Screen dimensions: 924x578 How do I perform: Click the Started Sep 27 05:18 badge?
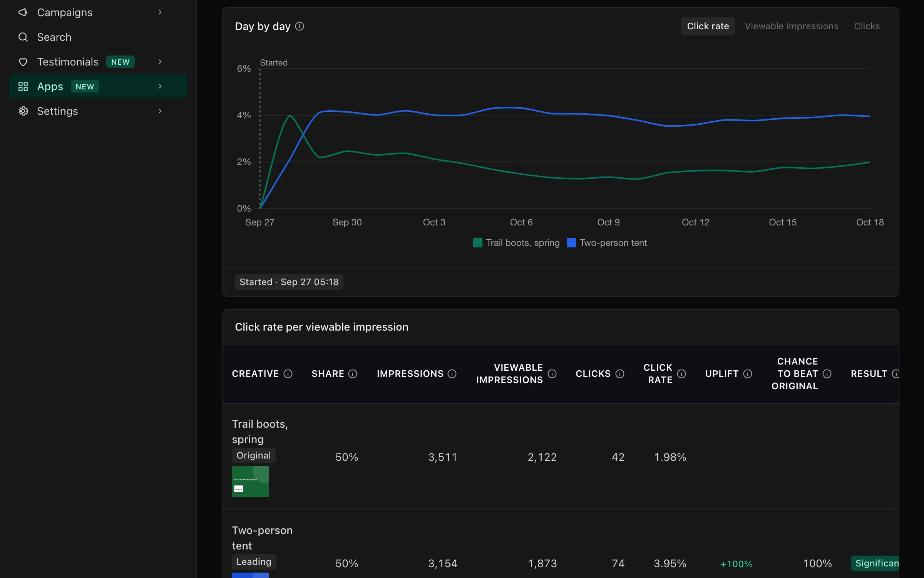coord(289,282)
